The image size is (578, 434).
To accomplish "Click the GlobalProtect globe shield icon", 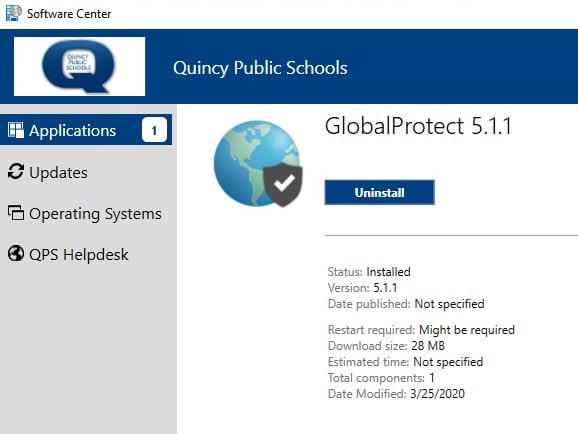I will (258, 163).
